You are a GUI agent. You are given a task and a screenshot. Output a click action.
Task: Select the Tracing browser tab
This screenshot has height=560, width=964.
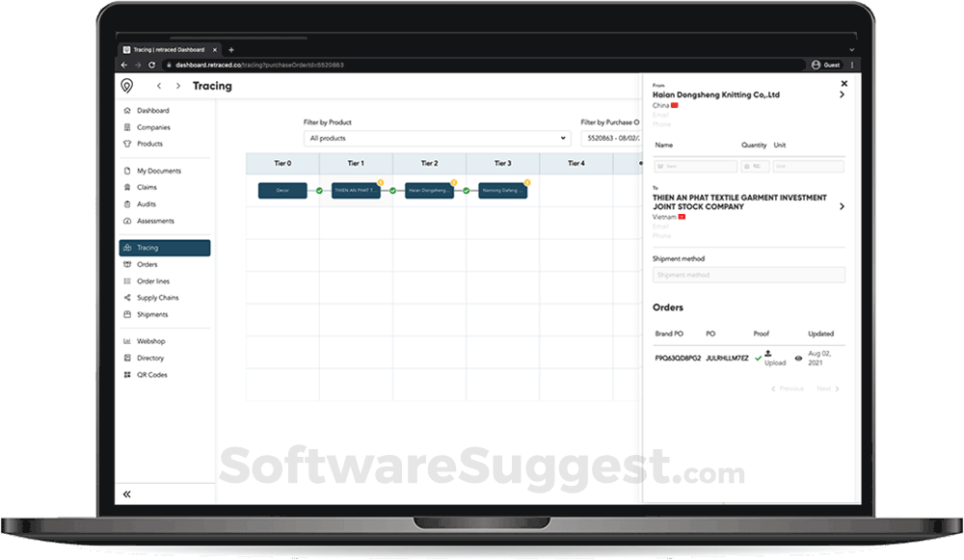coord(167,49)
